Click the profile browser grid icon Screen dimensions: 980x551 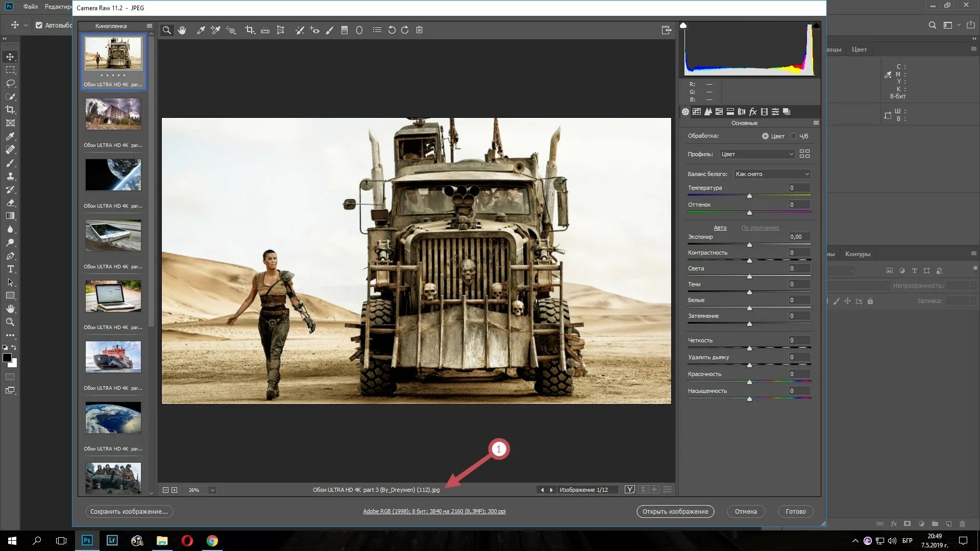[x=804, y=154]
